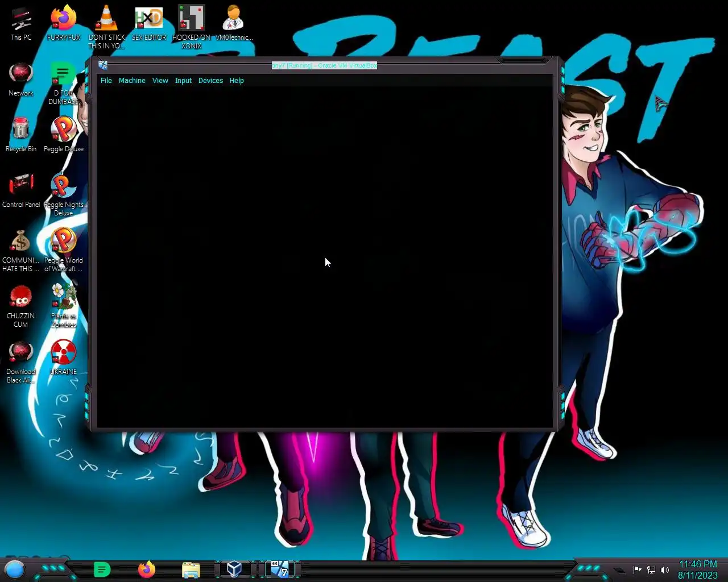The width and height of the screenshot is (728, 582).
Task: Open the volume speaker tray icon
Action: tap(665, 570)
